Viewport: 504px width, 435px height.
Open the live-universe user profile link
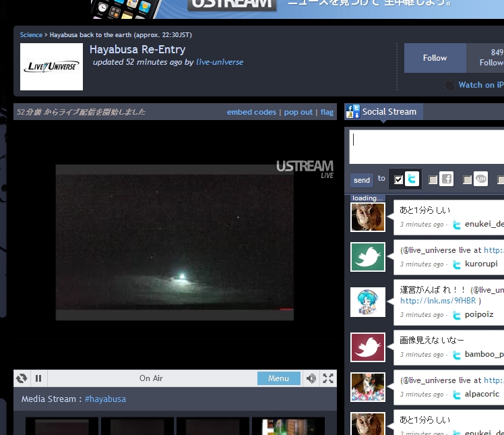coord(220,62)
